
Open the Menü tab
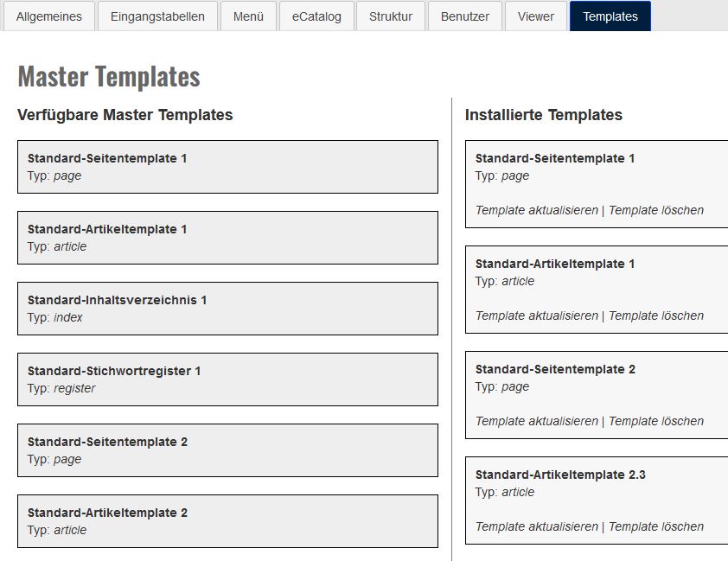coord(248,16)
